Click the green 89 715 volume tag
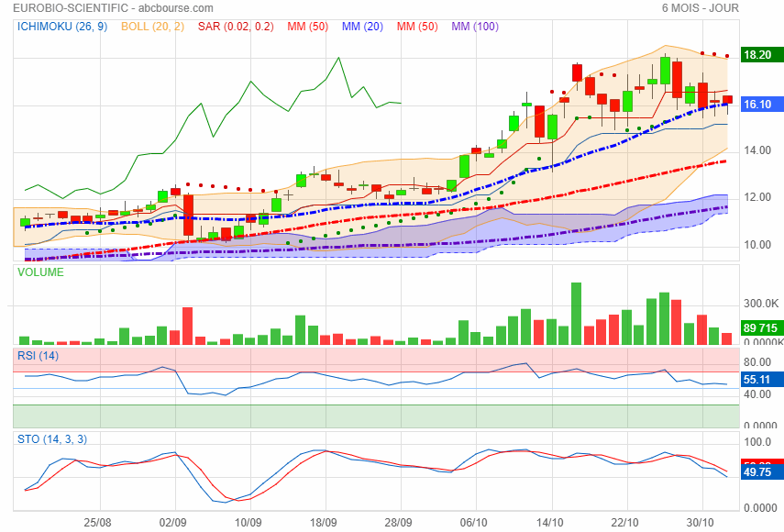Screen dimensions: 784x532 tap(762, 328)
